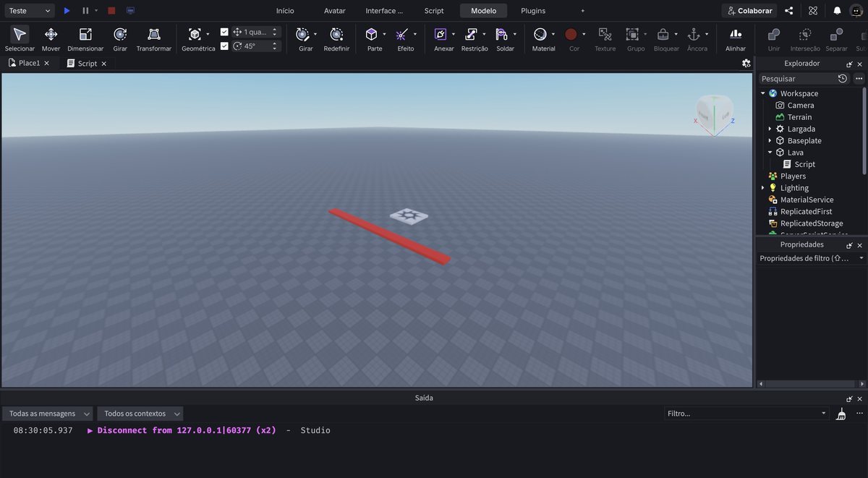Open the Teste mode dropdown
Image resolution: width=868 pixels, height=478 pixels.
pos(30,11)
